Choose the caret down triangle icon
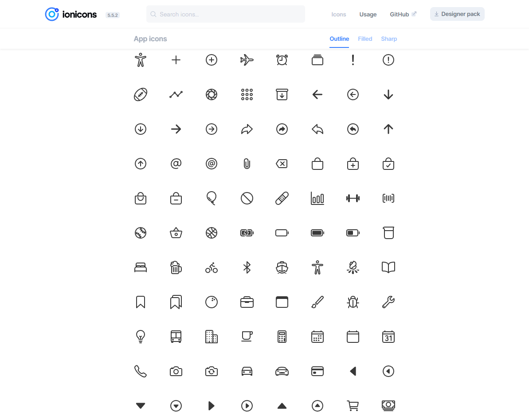This screenshot has width=529, height=420. coord(141,406)
